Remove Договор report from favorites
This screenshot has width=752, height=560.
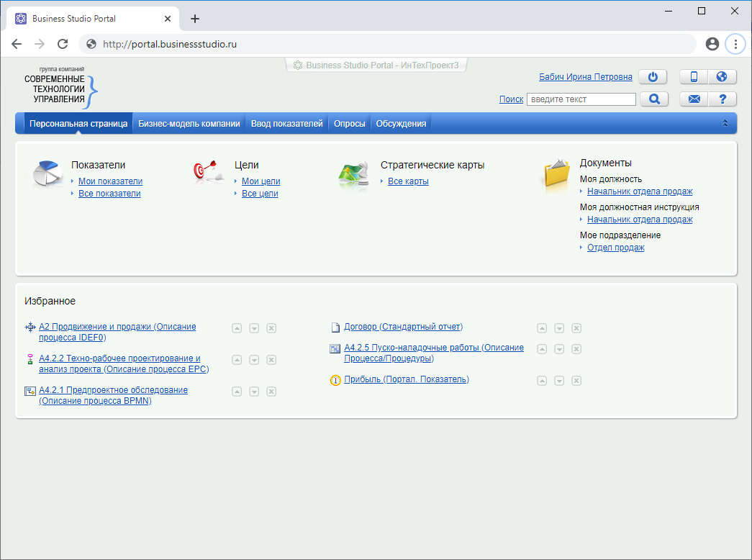pyautogui.click(x=576, y=328)
